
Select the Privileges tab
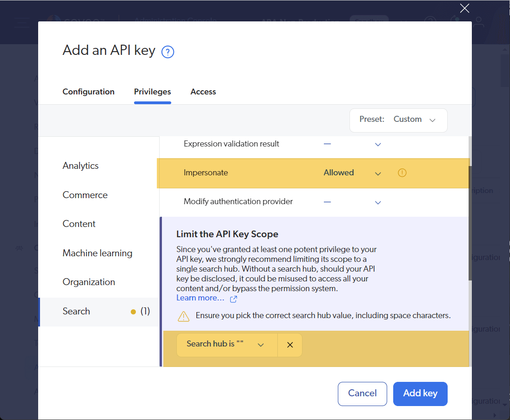pyautogui.click(x=152, y=92)
